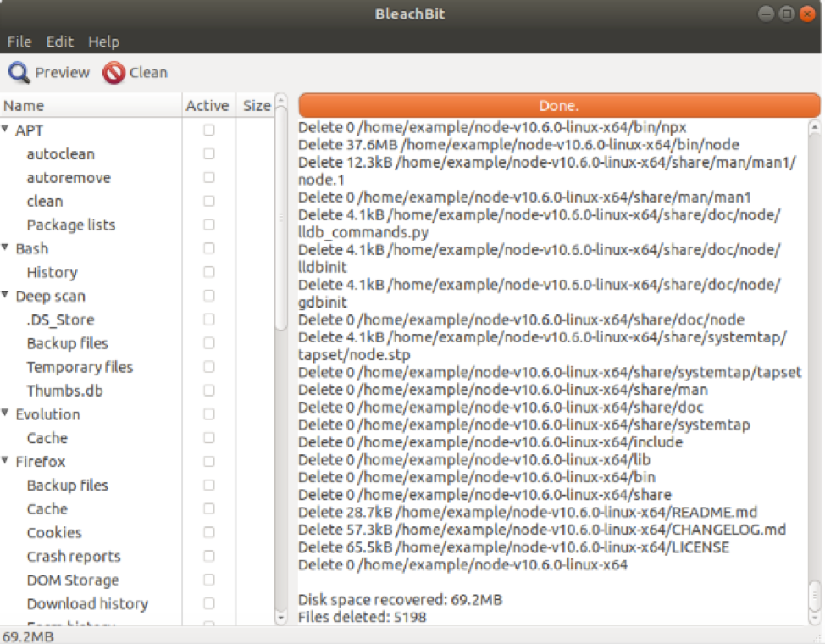Click the Preview magnifying glass icon
The height and width of the screenshot is (644, 825).
tap(19, 73)
